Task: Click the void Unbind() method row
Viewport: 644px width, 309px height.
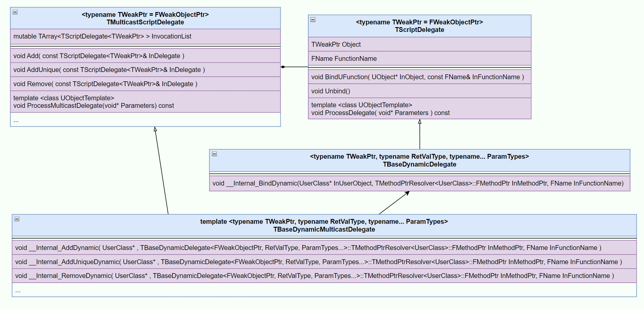Action: [419, 91]
